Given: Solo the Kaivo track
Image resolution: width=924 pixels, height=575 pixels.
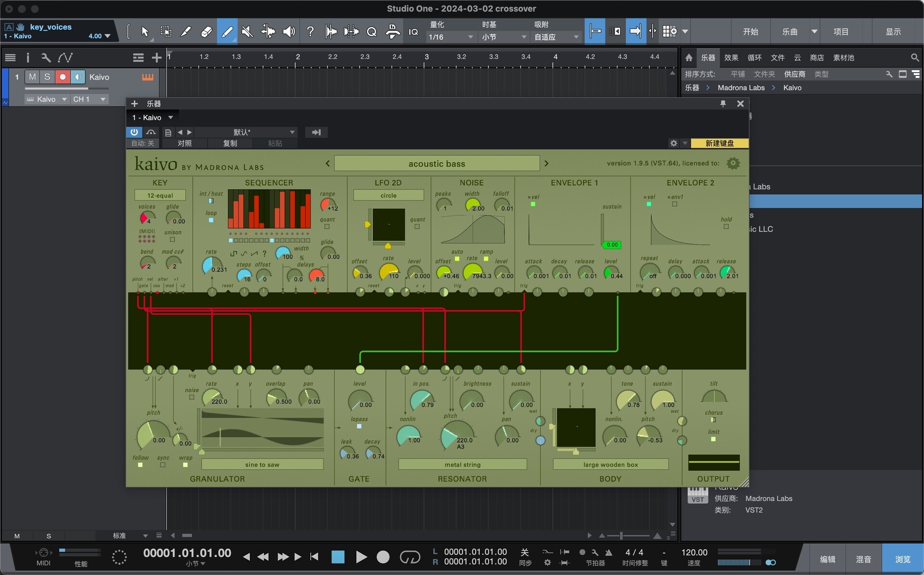Looking at the screenshot, I should coord(47,77).
